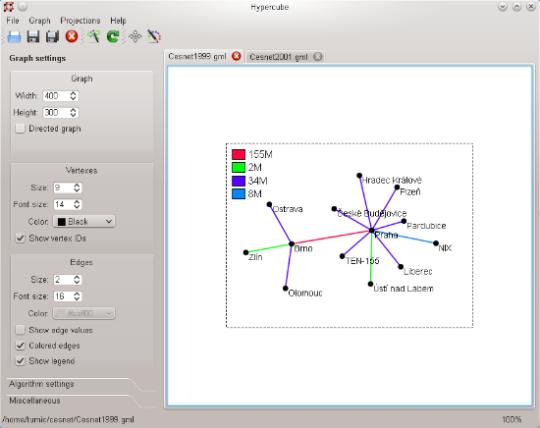Click the Brno vertex label
540x428 pixels.
303,248
